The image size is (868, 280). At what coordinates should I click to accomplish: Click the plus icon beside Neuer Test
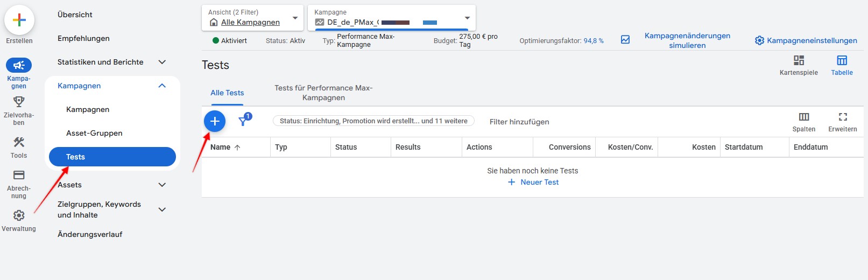[x=511, y=182]
